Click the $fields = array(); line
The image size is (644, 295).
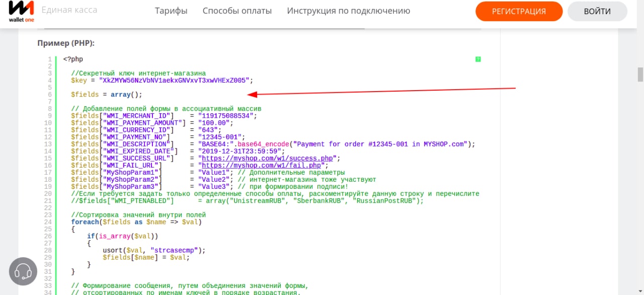pos(107,95)
